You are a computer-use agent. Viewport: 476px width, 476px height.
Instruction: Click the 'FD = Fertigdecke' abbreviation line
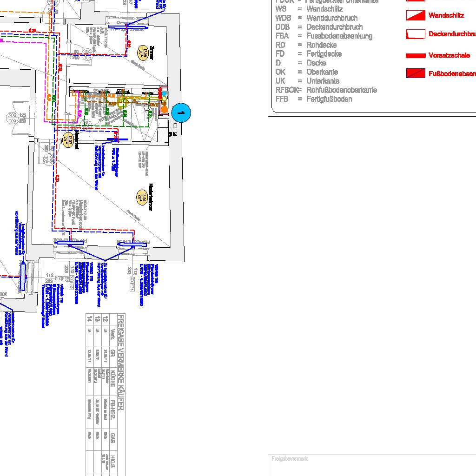(309, 54)
